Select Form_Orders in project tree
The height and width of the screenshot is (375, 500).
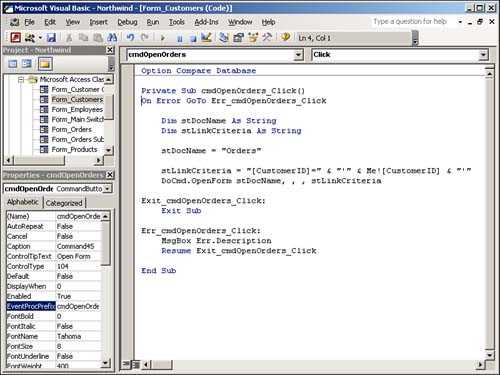(x=71, y=129)
